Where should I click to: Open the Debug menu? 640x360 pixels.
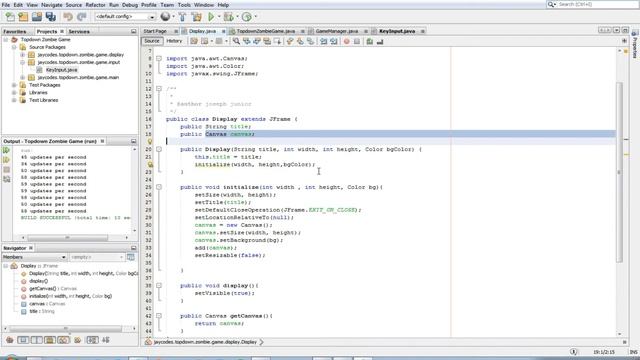pos(130,5)
